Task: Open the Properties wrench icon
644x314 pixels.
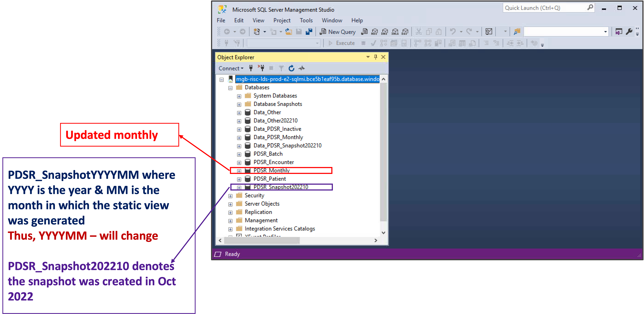Action: coord(629,32)
